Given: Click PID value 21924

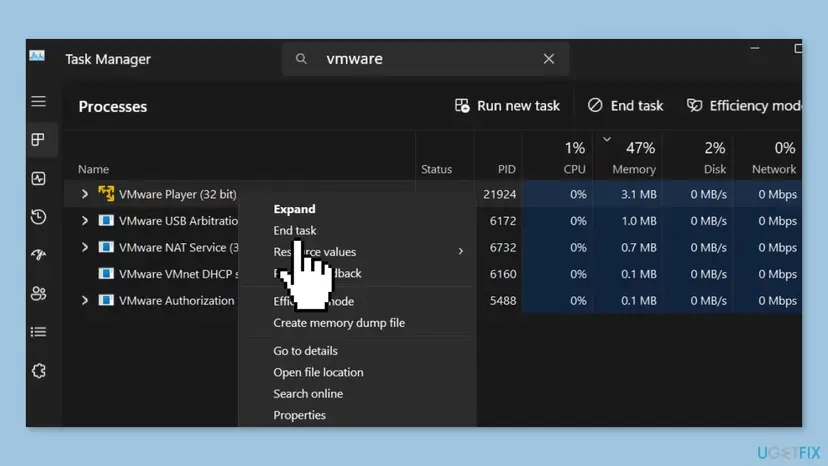Looking at the screenshot, I should pyautogui.click(x=500, y=194).
